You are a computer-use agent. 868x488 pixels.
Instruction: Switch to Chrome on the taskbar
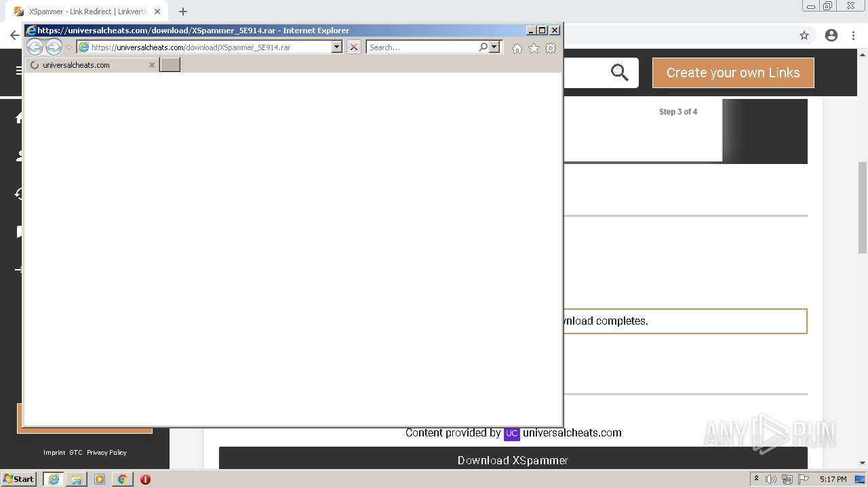coord(122,479)
